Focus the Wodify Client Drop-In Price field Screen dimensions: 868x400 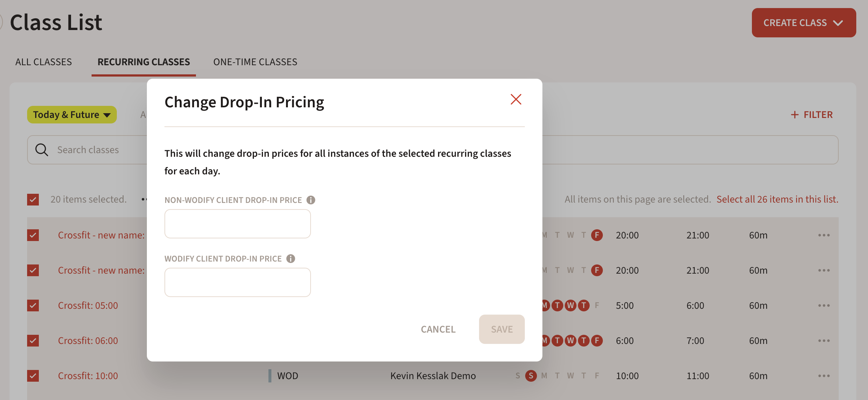[x=237, y=282]
